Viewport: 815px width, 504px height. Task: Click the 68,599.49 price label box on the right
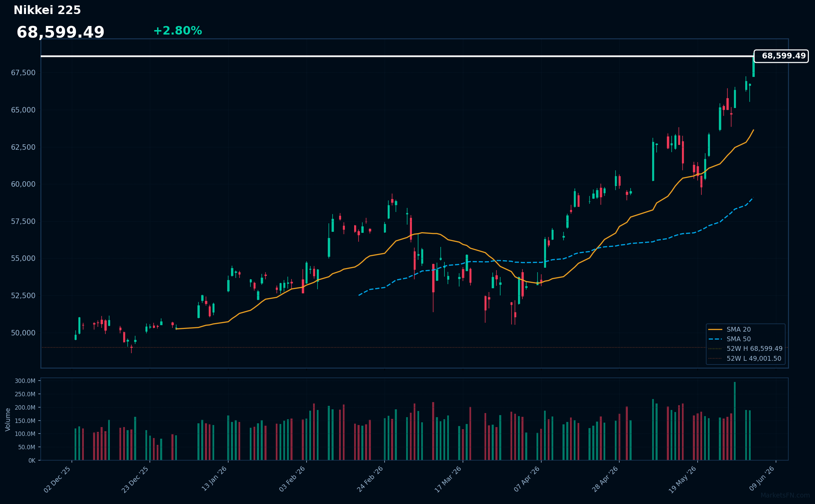point(781,56)
